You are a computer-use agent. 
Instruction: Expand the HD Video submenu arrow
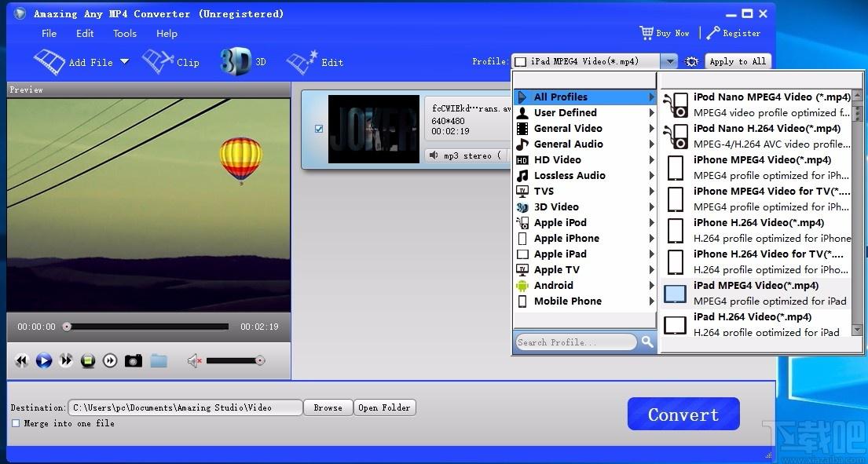tap(651, 160)
